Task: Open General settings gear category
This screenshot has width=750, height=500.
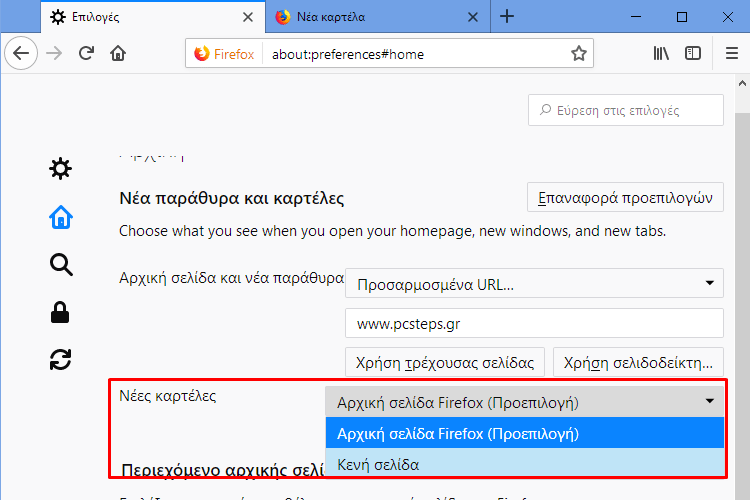Action: coord(61,169)
